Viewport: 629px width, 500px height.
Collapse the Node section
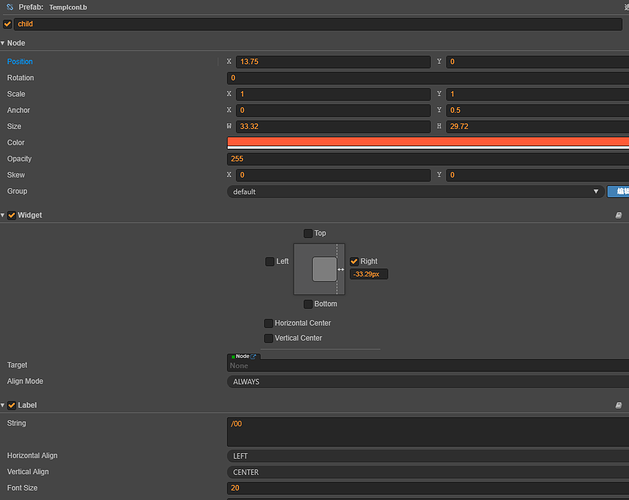pyautogui.click(x=3, y=43)
